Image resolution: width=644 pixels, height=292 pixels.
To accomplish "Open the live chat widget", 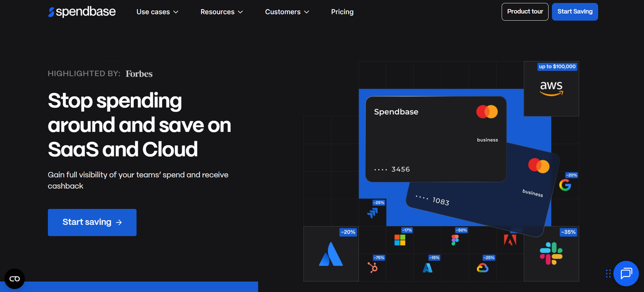I will coord(626,273).
